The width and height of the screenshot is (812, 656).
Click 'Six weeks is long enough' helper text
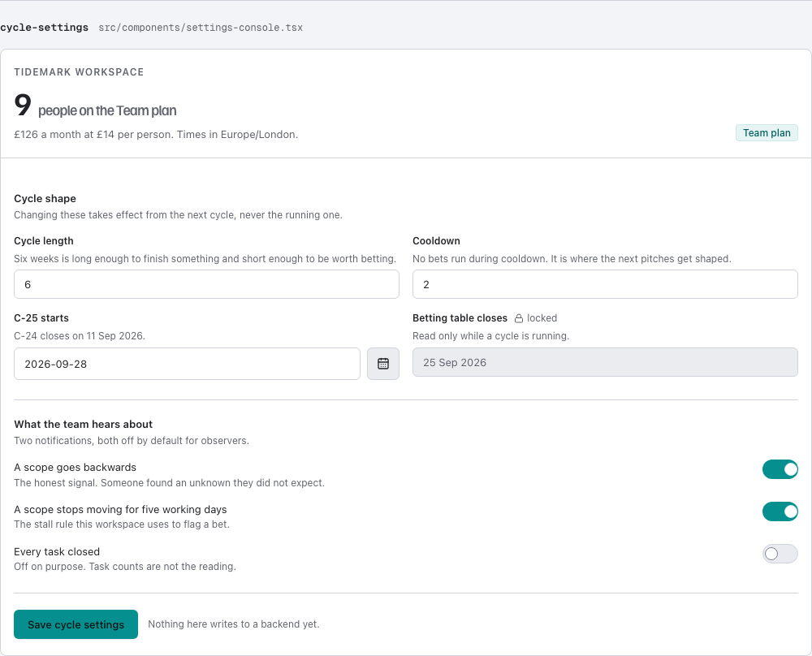[205, 259]
